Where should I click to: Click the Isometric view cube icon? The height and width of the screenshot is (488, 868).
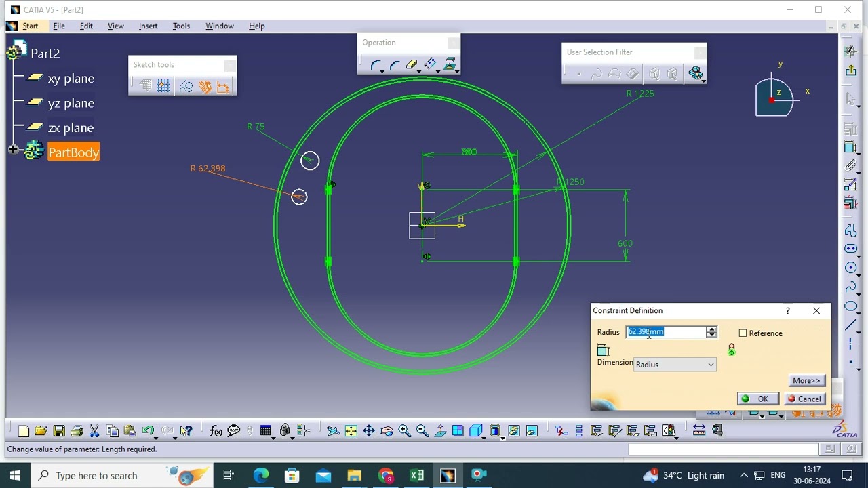point(476,431)
